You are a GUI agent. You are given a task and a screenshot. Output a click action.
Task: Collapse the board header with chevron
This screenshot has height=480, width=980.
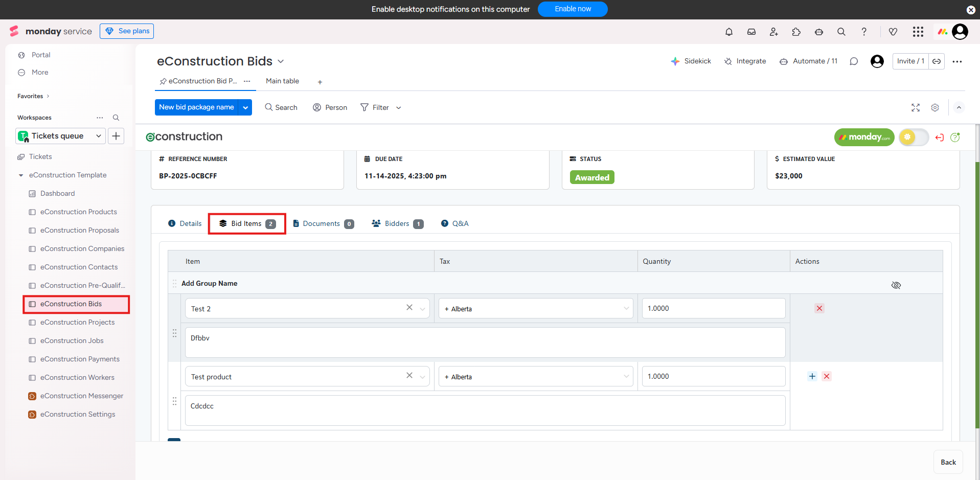959,107
